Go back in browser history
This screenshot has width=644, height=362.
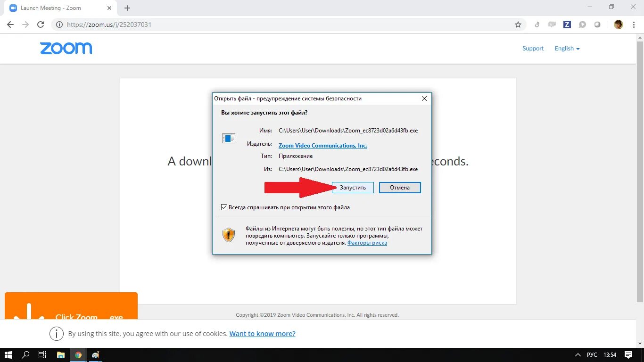click(10, 25)
